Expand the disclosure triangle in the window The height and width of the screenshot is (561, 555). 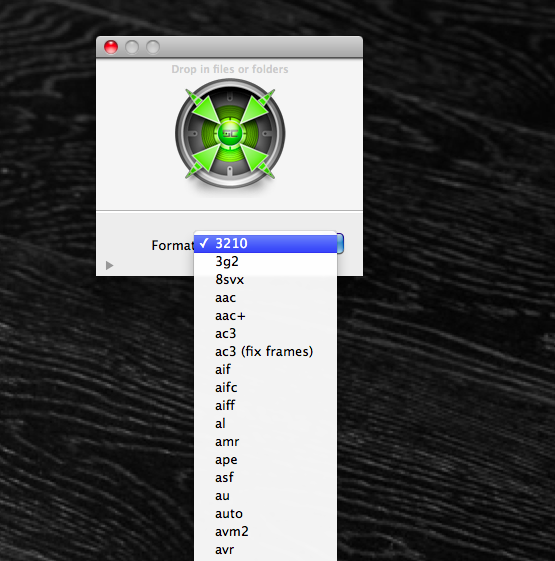[x=109, y=265]
